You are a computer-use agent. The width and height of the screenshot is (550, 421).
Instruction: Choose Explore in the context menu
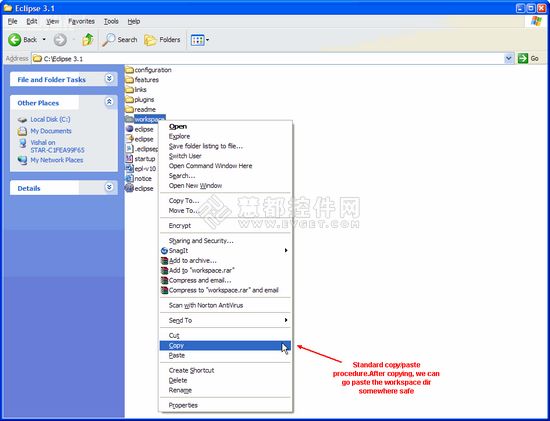click(x=225, y=136)
